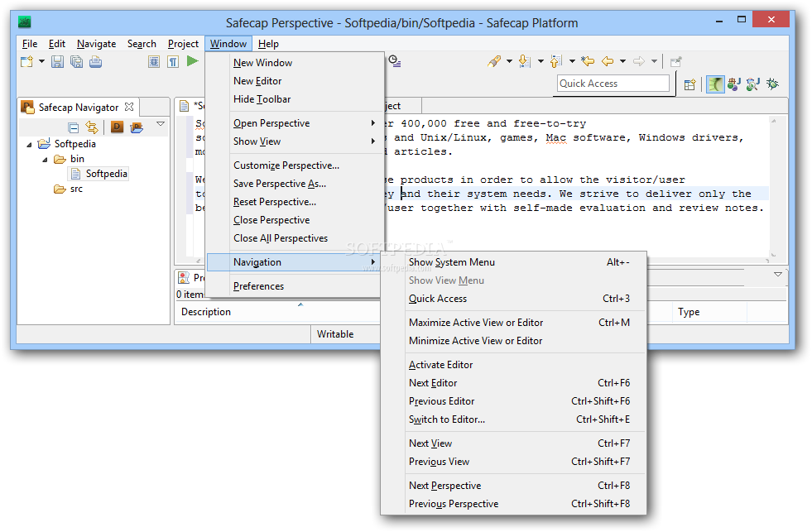Image resolution: width=812 pixels, height=532 pixels.
Task: Open the Safecap Navigator view menu triangle
Action: pos(161,123)
